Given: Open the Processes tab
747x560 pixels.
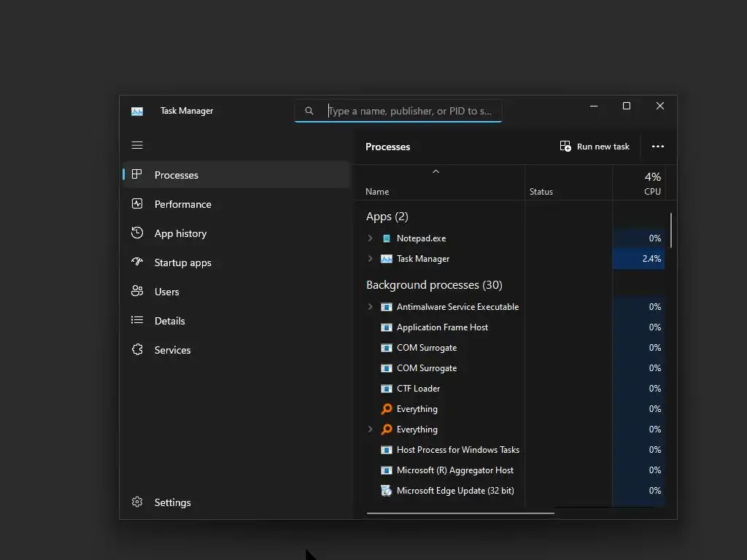Looking at the screenshot, I should pos(236,175).
